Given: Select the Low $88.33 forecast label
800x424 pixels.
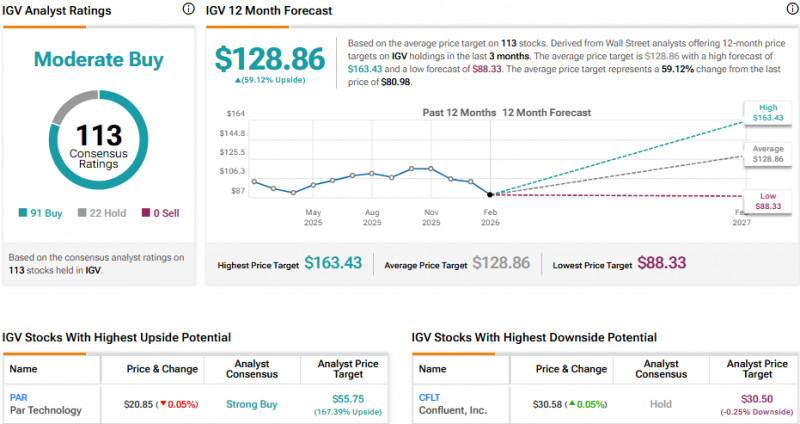Looking at the screenshot, I should coord(766,200).
